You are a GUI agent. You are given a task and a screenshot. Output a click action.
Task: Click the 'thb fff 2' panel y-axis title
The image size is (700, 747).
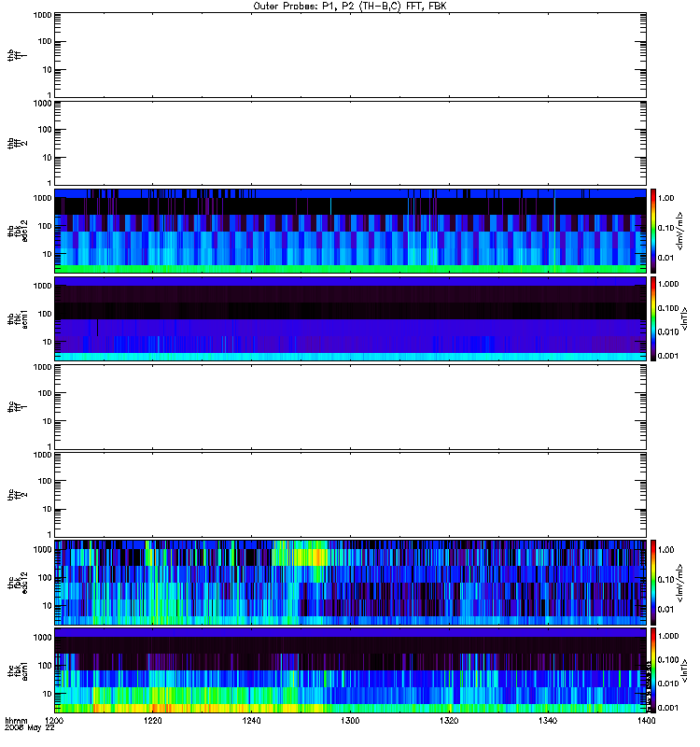17,144
